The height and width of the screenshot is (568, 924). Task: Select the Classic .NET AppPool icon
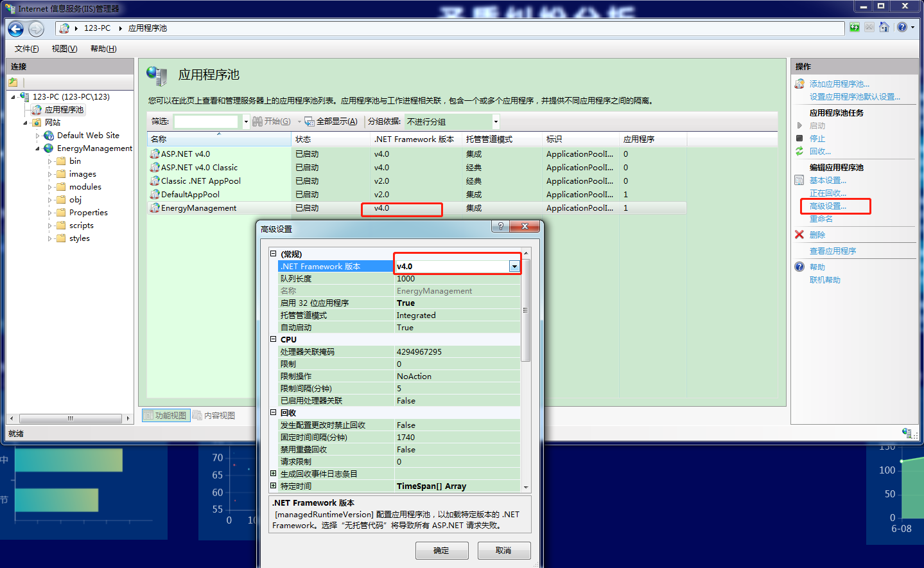click(x=155, y=181)
